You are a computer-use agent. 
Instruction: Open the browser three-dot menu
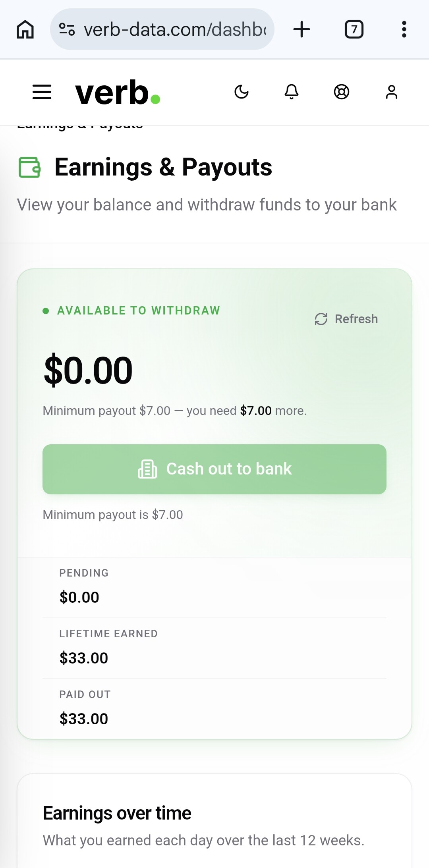pos(404,29)
